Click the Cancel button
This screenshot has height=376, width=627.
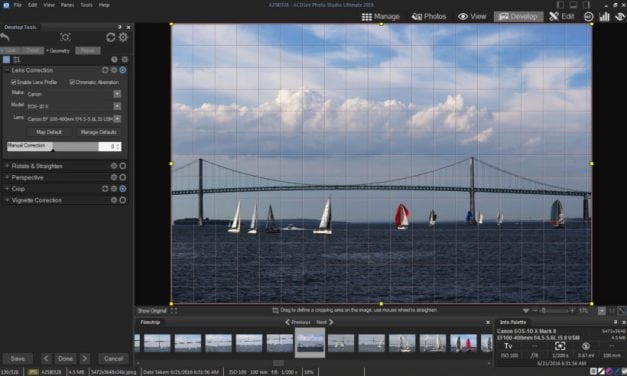click(x=113, y=358)
